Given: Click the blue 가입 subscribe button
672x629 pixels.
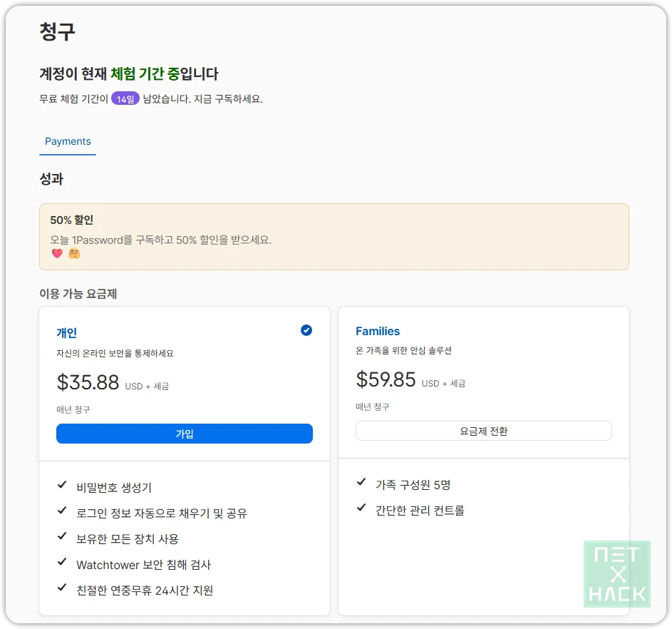Looking at the screenshot, I should 185,434.
